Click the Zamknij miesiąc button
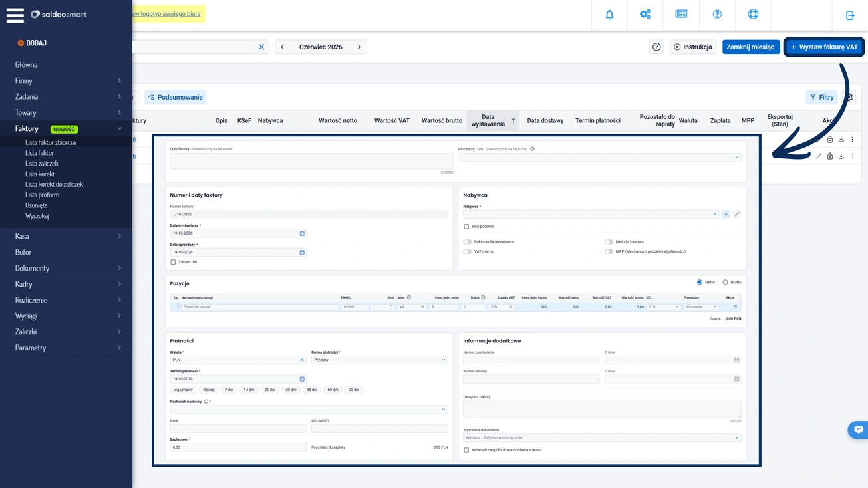 (x=751, y=47)
